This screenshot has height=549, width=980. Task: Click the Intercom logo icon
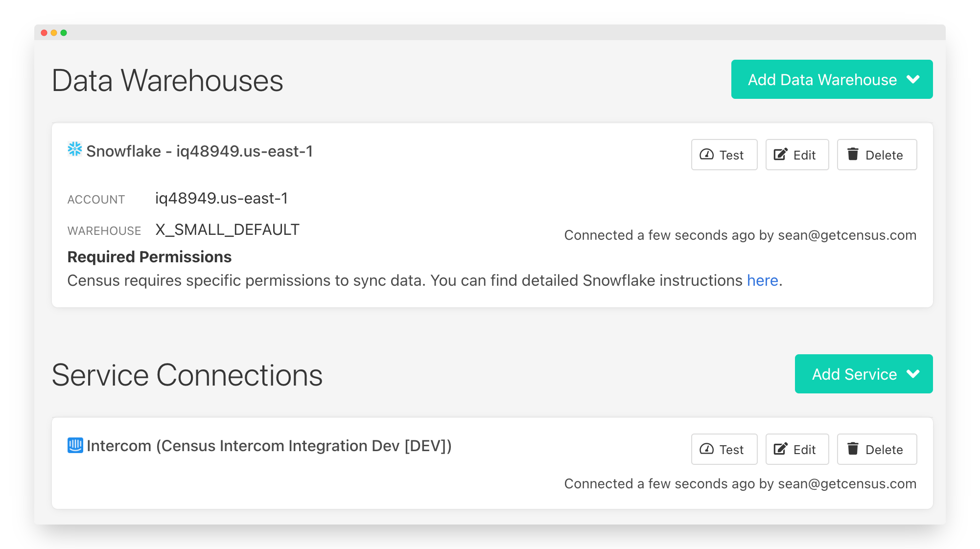(75, 445)
